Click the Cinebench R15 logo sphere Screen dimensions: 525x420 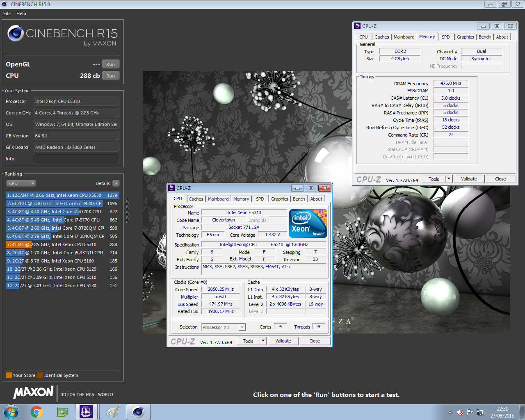coord(16,33)
